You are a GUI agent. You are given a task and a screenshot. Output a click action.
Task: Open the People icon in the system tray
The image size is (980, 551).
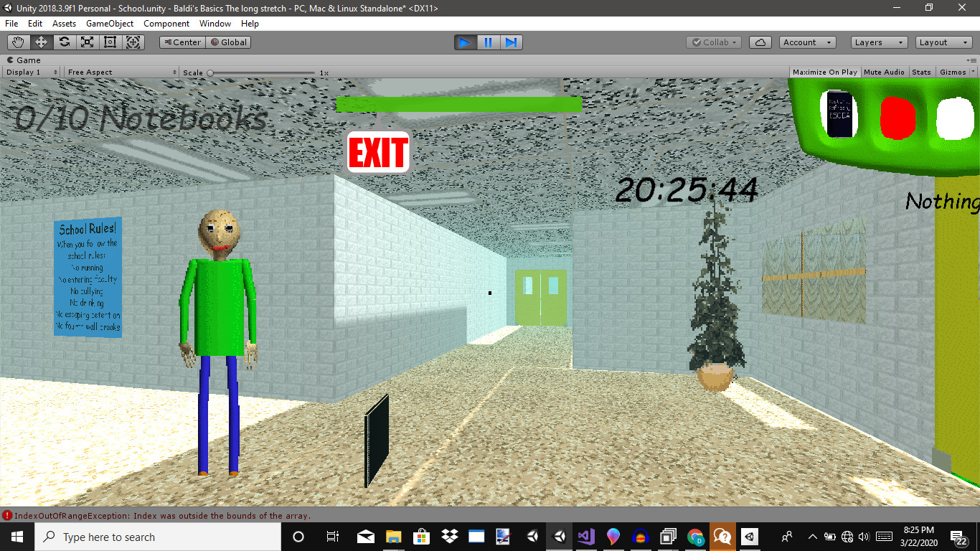tap(787, 537)
